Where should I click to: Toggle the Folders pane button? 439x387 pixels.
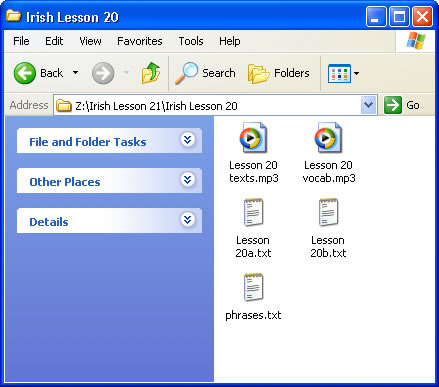tap(279, 73)
